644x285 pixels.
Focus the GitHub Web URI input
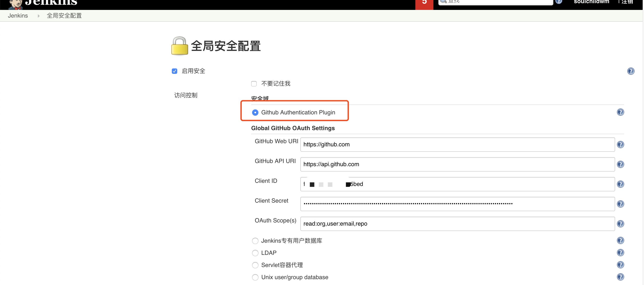coord(457,145)
